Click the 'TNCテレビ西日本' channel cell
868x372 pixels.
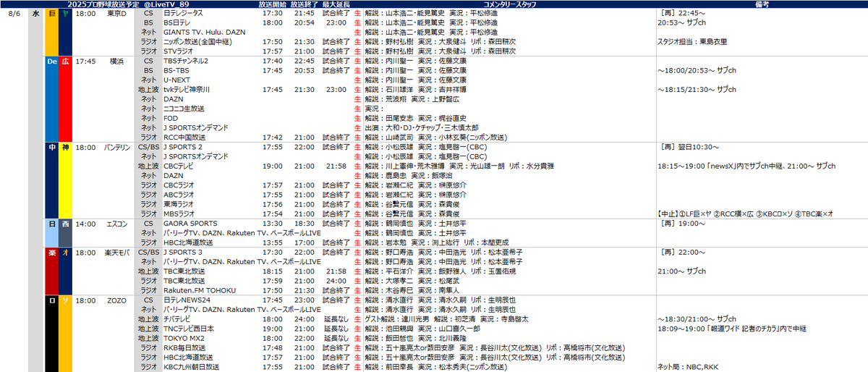coord(189,328)
